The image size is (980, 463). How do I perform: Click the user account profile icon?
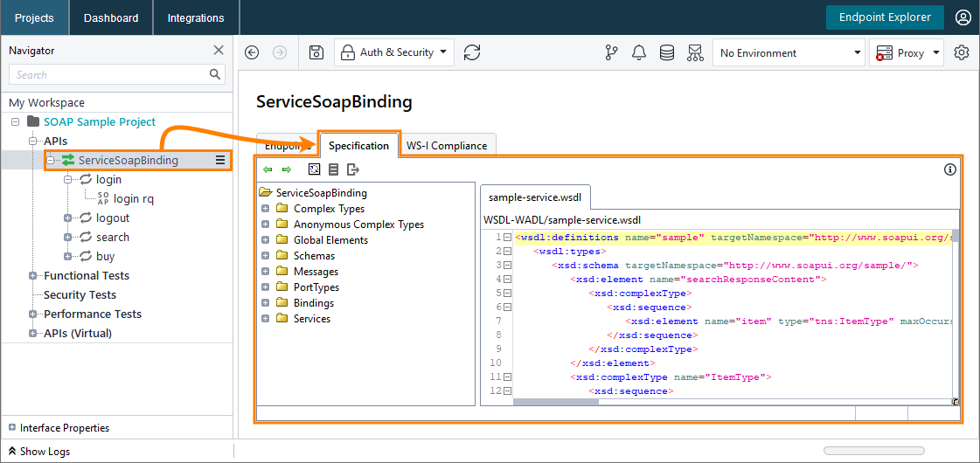point(963,17)
